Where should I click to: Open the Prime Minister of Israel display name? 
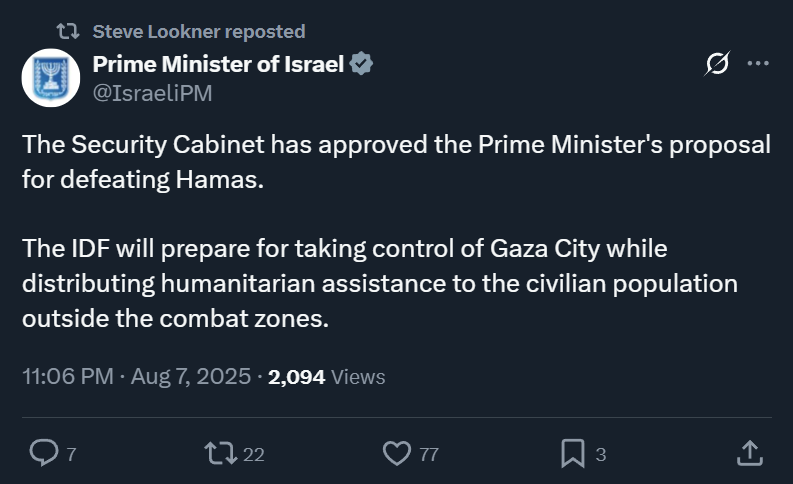coord(218,64)
